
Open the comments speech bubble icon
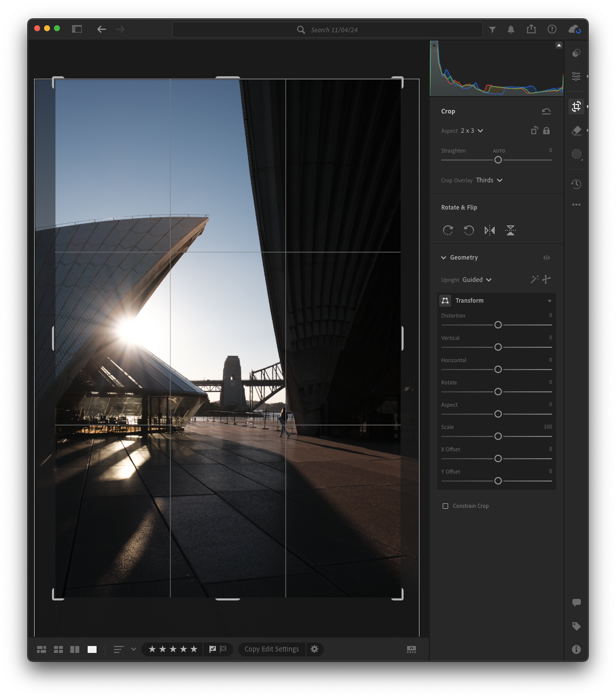(576, 602)
